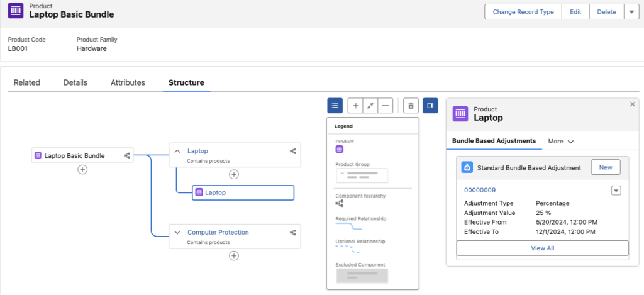The image size is (644, 295).
Task: Toggle the side panel display button
Action: point(431,106)
